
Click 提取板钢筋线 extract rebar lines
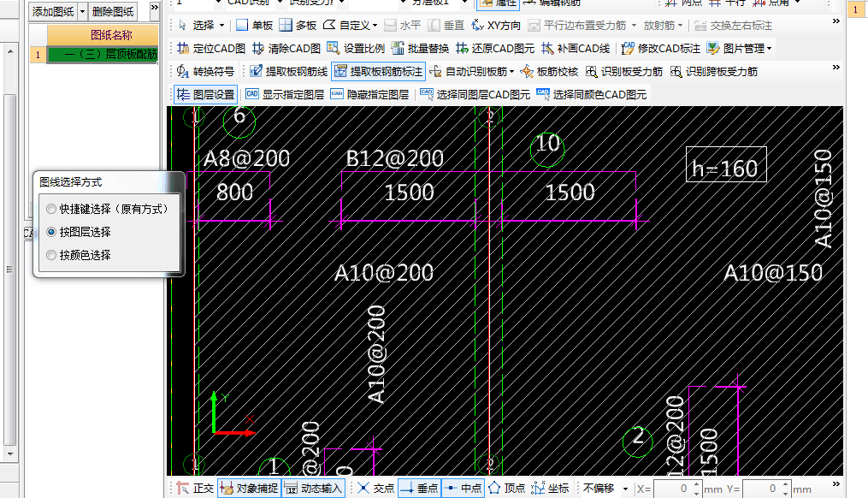288,72
